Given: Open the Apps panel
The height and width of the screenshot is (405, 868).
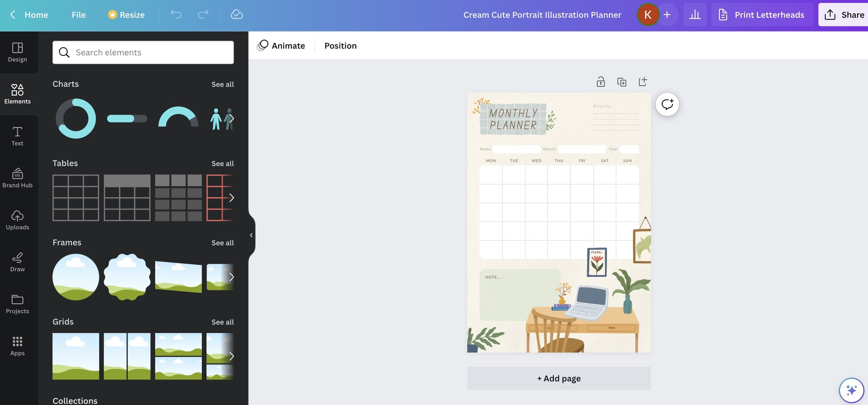Looking at the screenshot, I should (x=17, y=345).
